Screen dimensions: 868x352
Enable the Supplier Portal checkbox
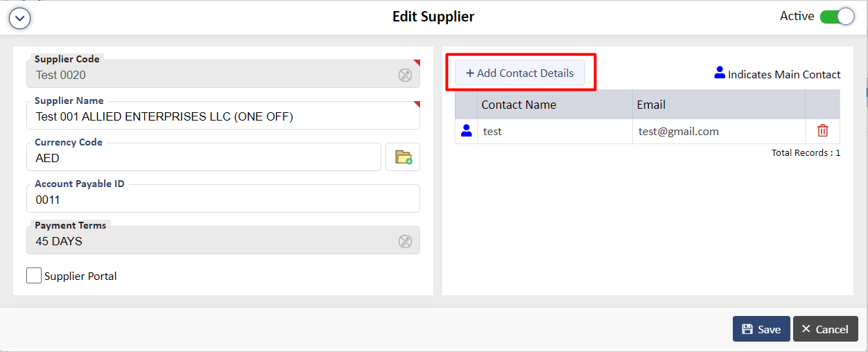(x=34, y=276)
